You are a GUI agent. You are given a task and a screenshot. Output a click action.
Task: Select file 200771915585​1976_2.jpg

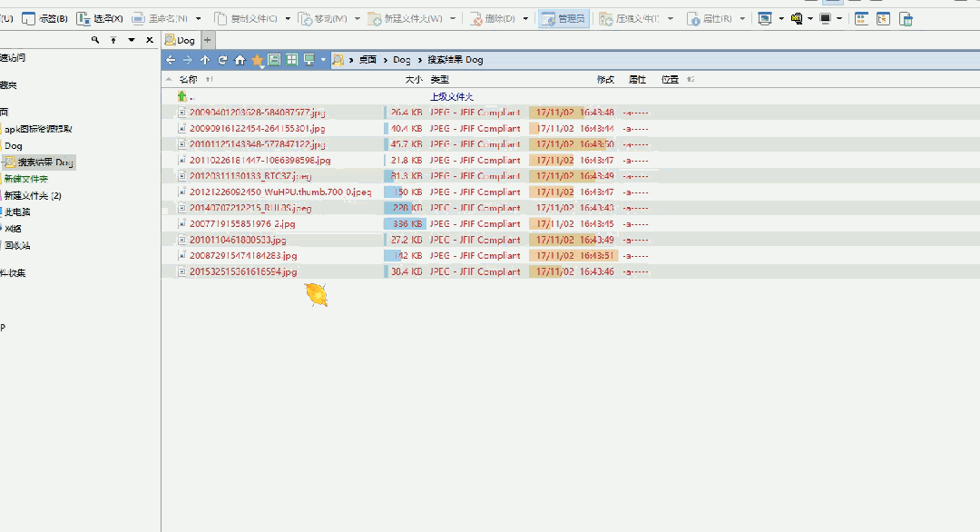242,224
